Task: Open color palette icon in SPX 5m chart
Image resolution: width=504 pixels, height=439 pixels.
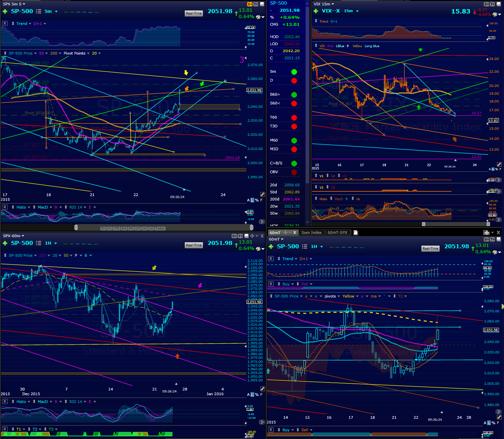Action: pos(258,17)
